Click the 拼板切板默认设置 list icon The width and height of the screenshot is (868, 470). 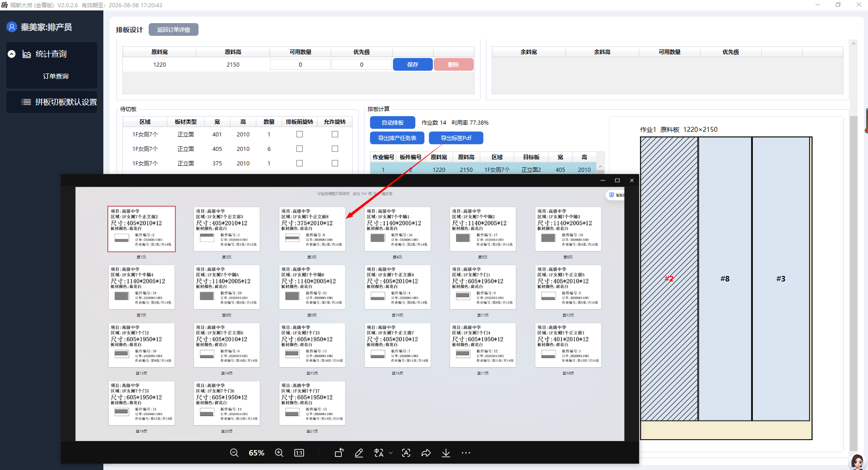coord(26,102)
